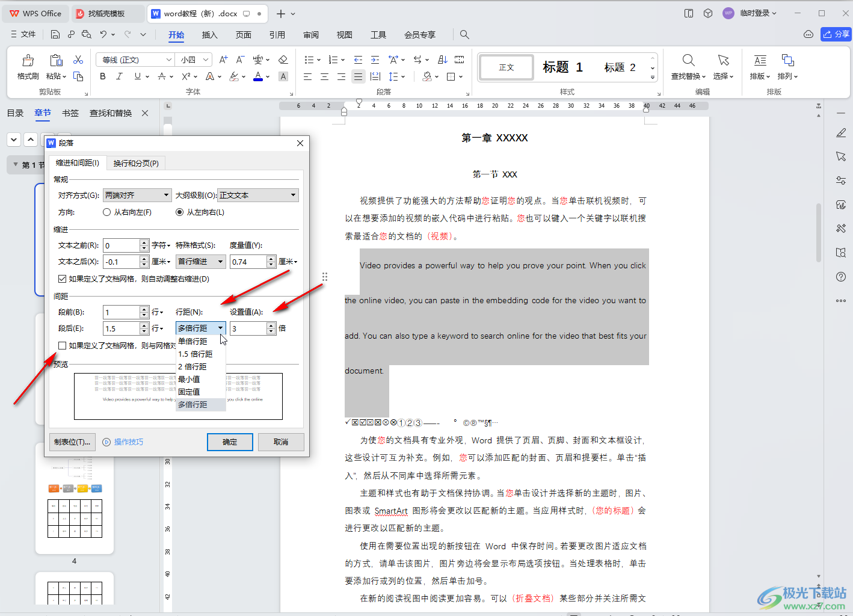Select right-to-left direction radio button

pyautogui.click(x=107, y=212)
